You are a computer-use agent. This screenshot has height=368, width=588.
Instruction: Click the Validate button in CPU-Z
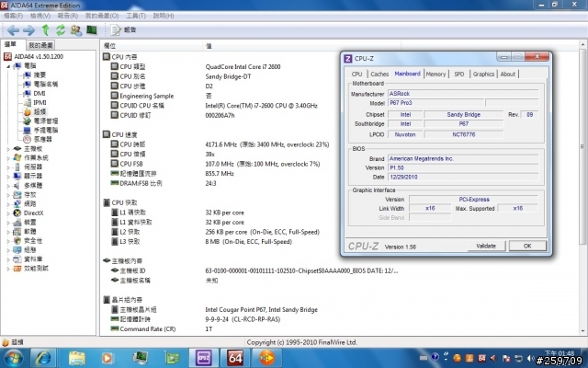486,246
